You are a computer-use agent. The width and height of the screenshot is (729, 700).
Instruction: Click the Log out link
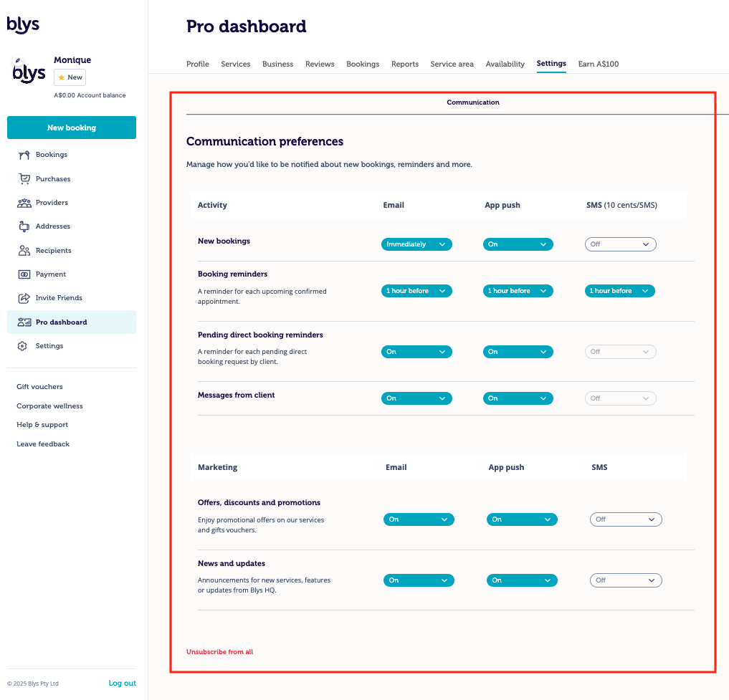(x=123, y=684)
